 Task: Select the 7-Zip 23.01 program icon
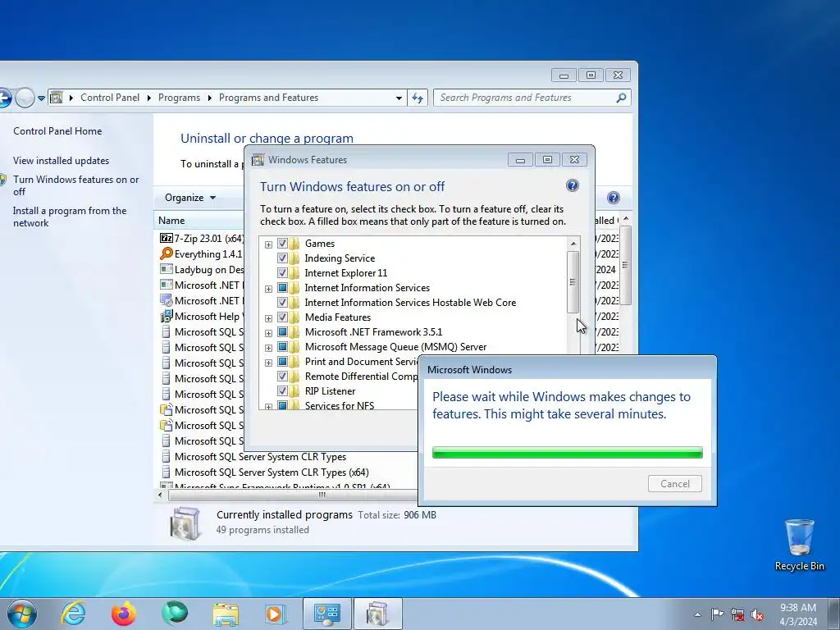(166, 239)
